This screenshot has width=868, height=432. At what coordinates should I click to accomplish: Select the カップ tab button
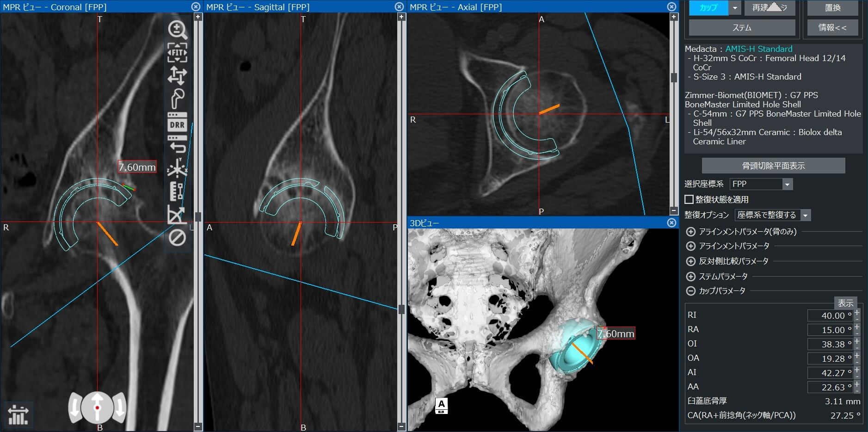[708, 8]
